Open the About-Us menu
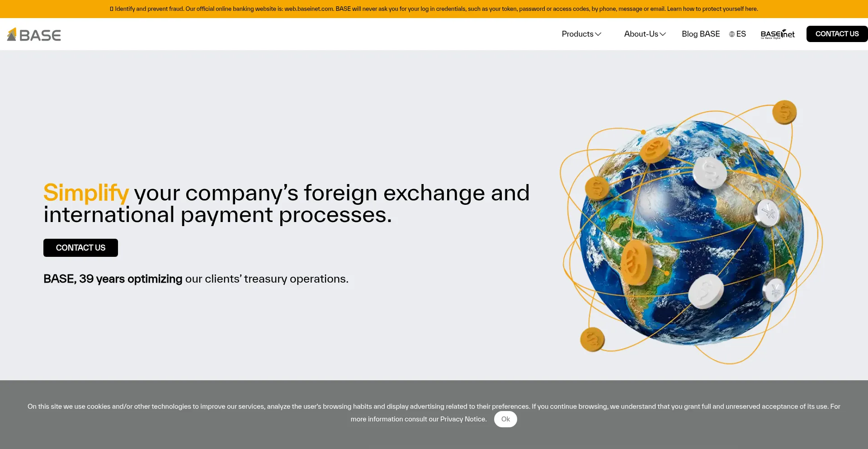 [x=641, y=34]
